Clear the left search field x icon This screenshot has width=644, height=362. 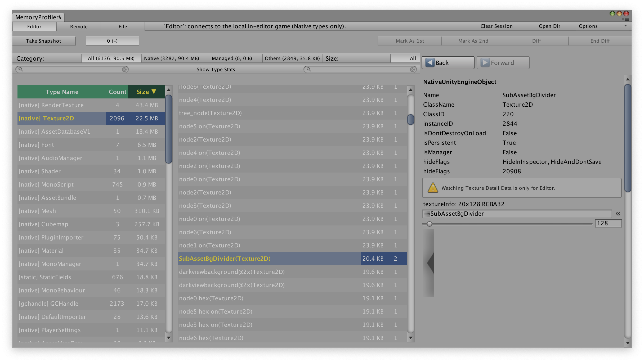pyautogui.click(x=124, y=69)
